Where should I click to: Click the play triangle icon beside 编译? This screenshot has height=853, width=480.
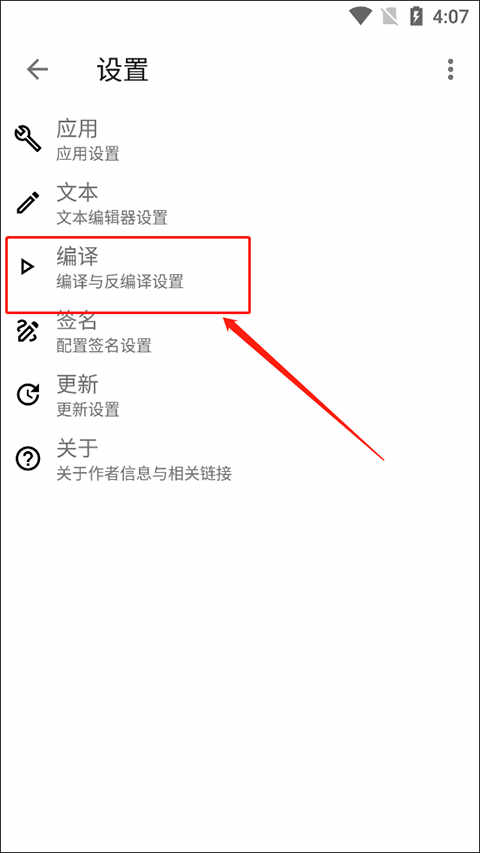[x=27, y=267]
